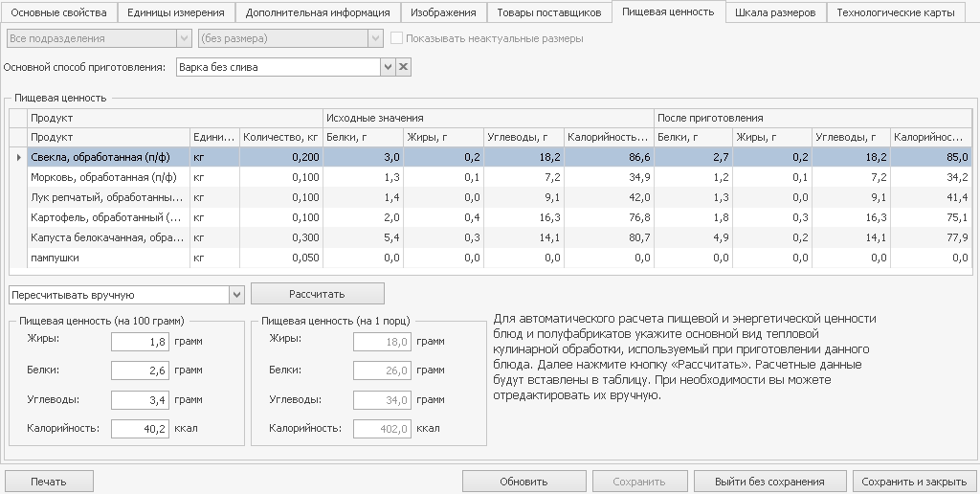Open the 'Пересчитывать вручную' dropdown
Viewport: 980px width, 494px height.
(x=236, y=294)
